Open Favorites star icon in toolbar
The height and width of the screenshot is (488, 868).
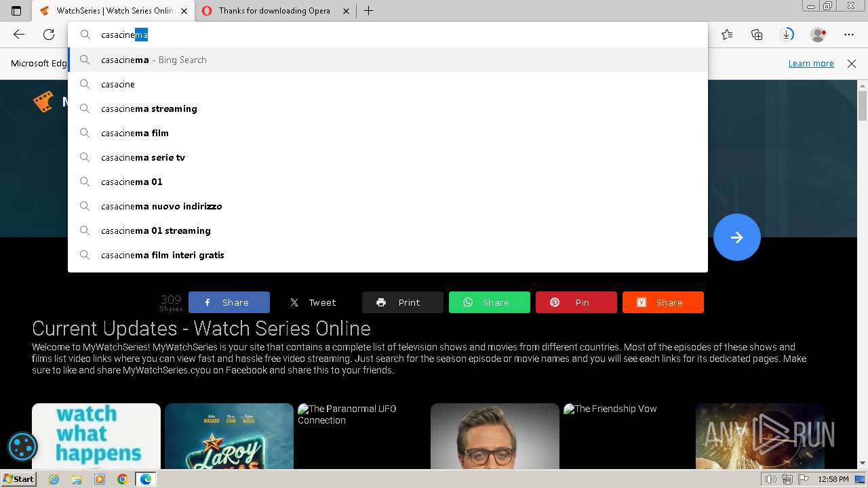tap(727, 35)
